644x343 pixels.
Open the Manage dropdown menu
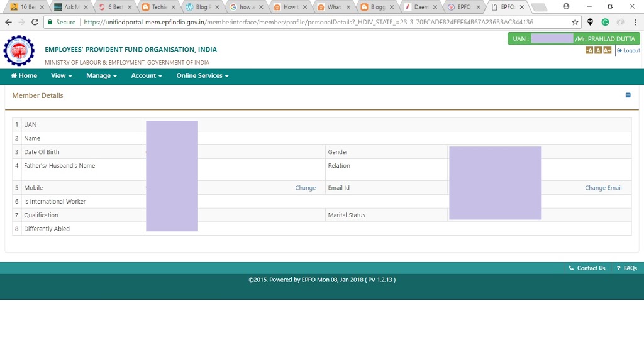tap(101, 75)
